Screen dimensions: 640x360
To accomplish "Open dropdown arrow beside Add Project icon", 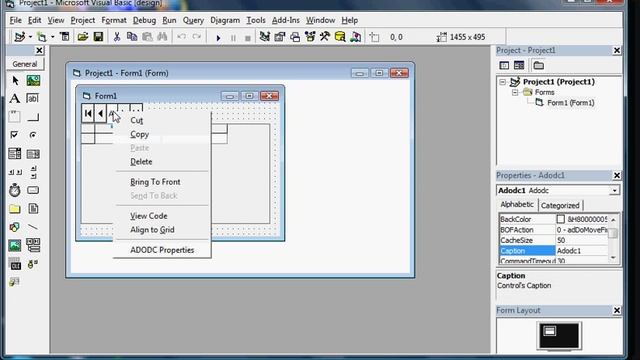I will click(30, 37).
